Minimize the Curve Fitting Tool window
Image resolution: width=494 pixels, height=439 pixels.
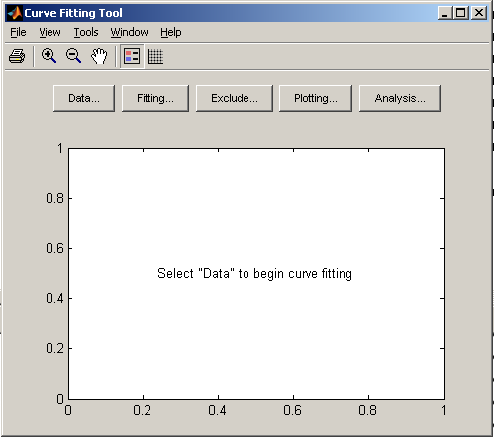(x=445, y=13)
